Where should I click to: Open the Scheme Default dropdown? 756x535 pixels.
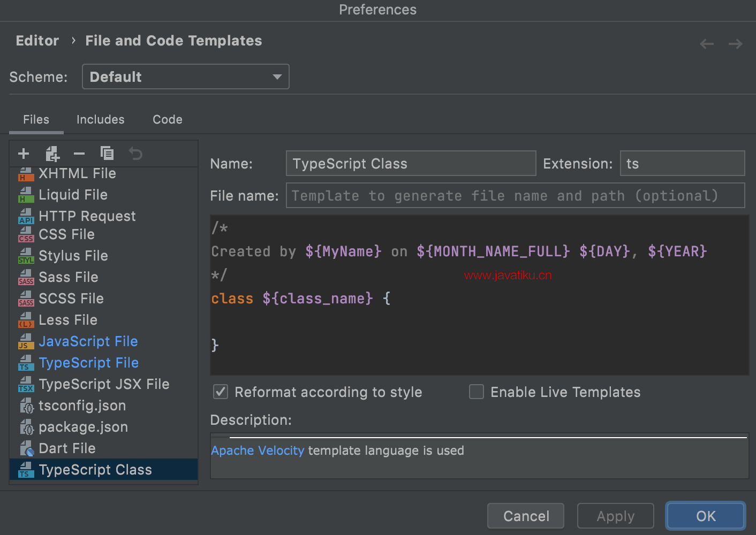(186, 77)
